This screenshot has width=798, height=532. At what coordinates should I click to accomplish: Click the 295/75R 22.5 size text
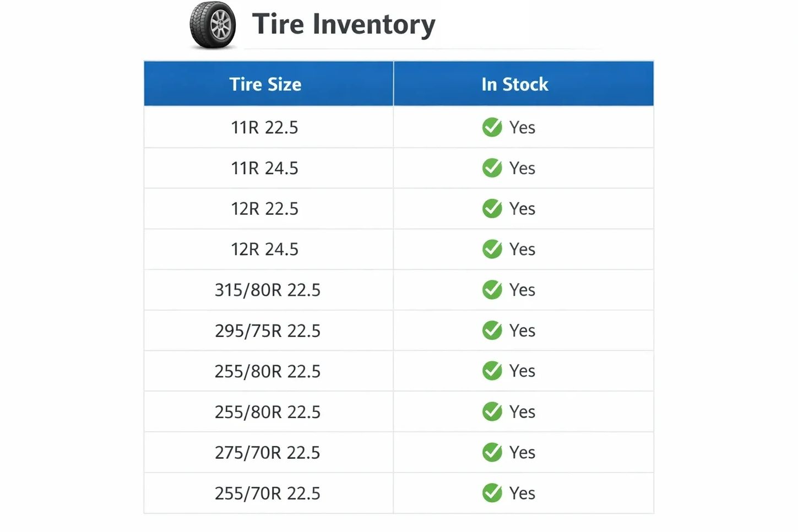[268, 330]
